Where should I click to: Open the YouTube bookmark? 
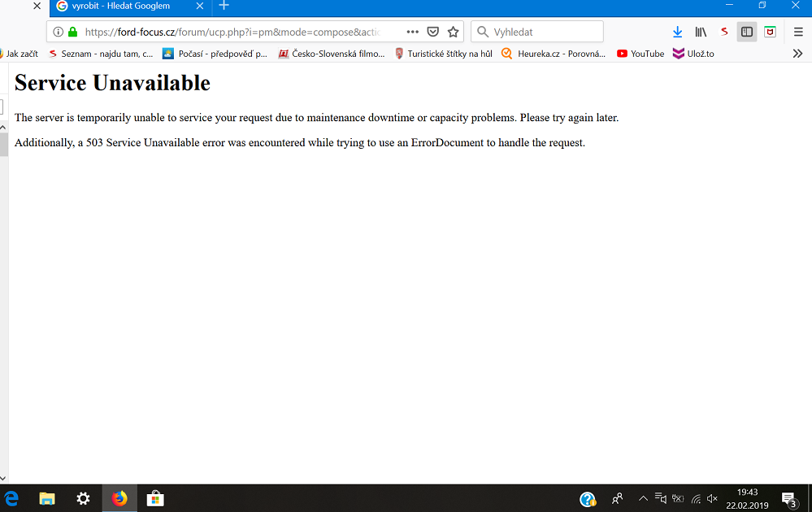click(x=640, y=54)
